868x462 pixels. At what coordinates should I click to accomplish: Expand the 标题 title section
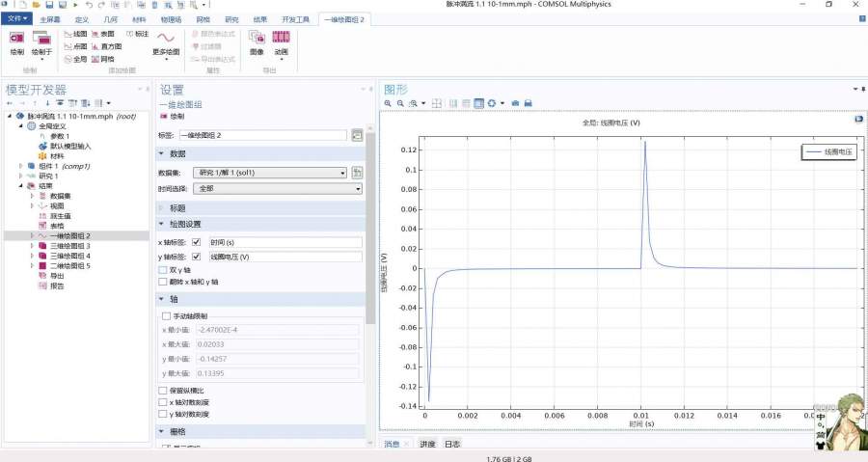pyautogui.click(x=176, y=207)
